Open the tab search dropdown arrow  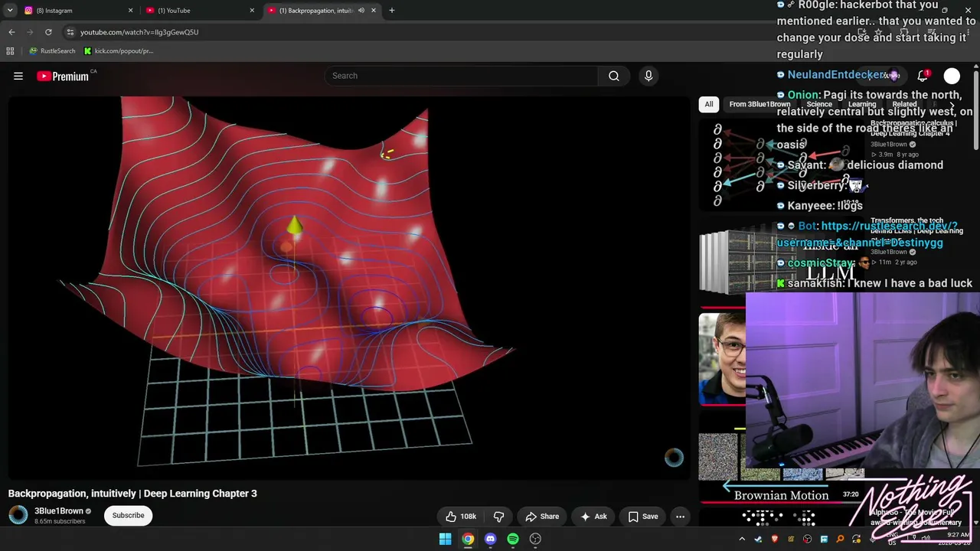pyautogui.click(x=10, y=10)
